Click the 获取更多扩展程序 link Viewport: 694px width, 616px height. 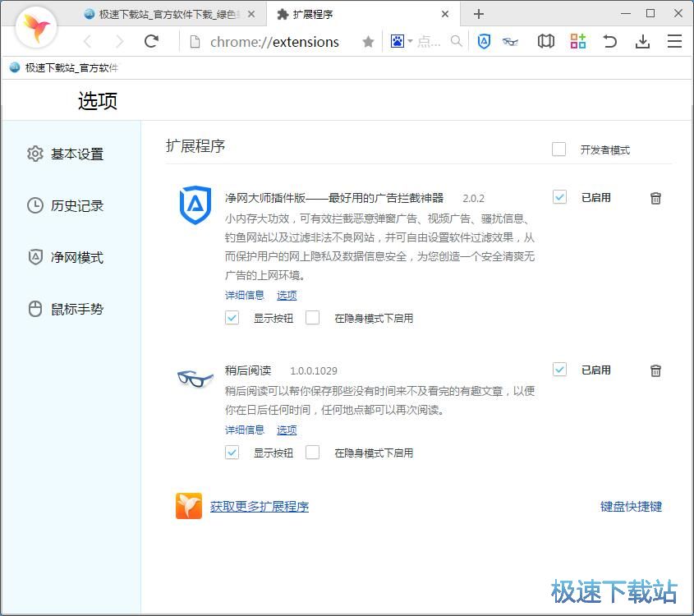click(260, 507)
